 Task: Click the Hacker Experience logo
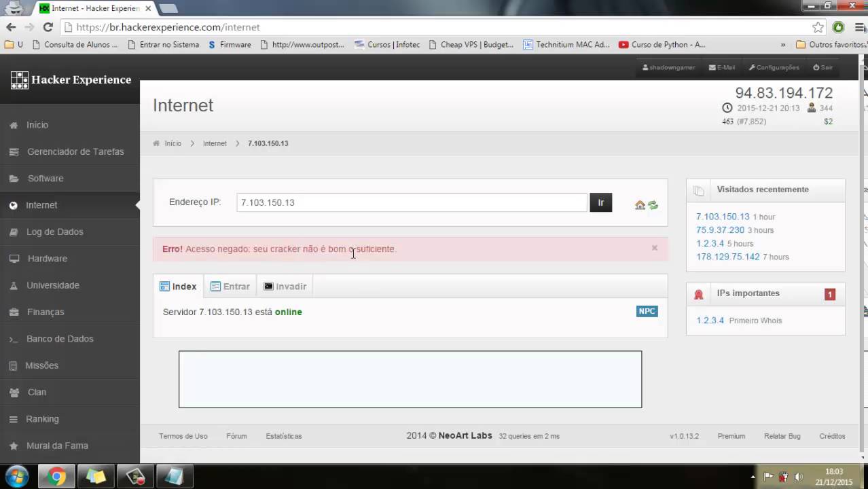pos(71,80)
